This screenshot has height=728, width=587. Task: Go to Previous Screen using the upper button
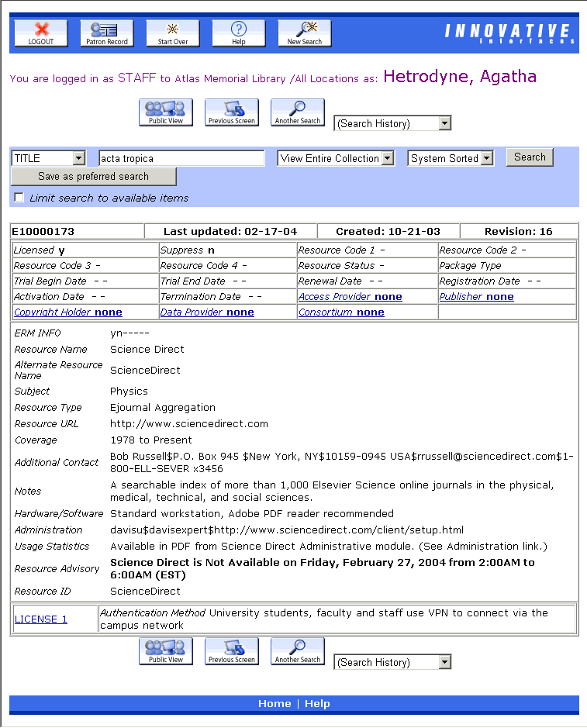pyautogui.click(x=232, y=112)
